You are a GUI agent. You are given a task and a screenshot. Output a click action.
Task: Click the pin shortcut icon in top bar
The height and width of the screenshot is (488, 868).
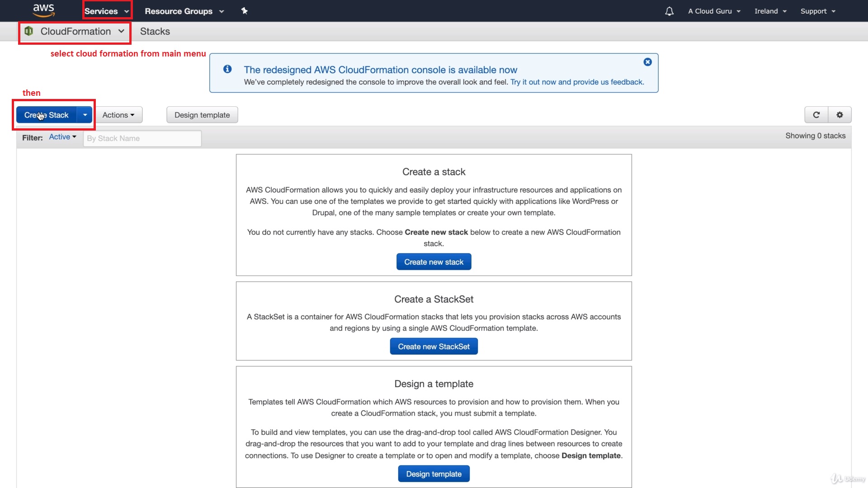click(x=244, y=11)
